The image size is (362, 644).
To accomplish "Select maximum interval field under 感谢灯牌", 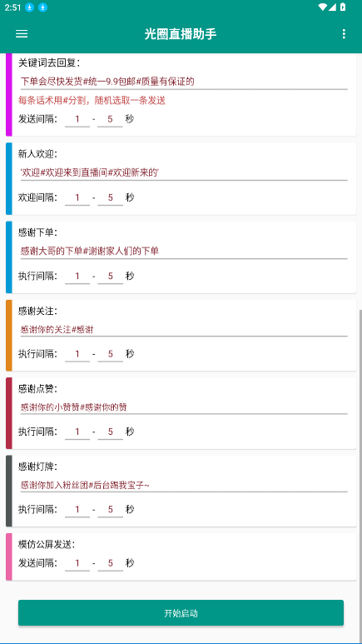I will point(111,510).
